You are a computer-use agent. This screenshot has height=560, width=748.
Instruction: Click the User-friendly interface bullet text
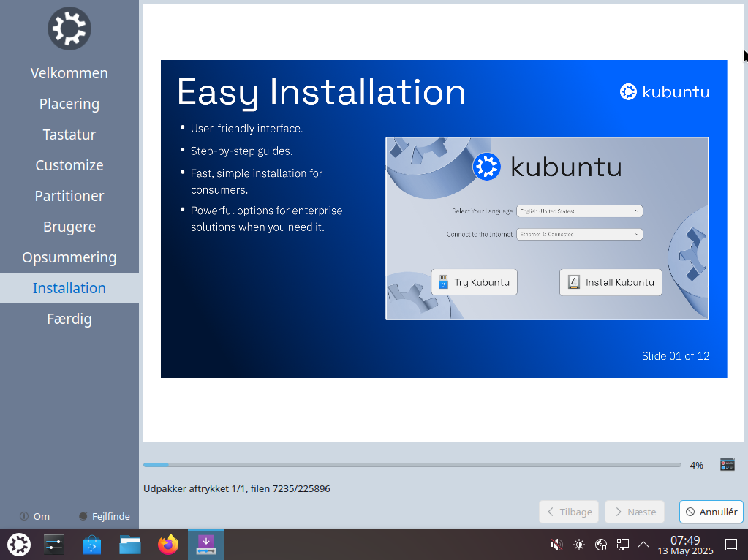[x=246, y=129]
